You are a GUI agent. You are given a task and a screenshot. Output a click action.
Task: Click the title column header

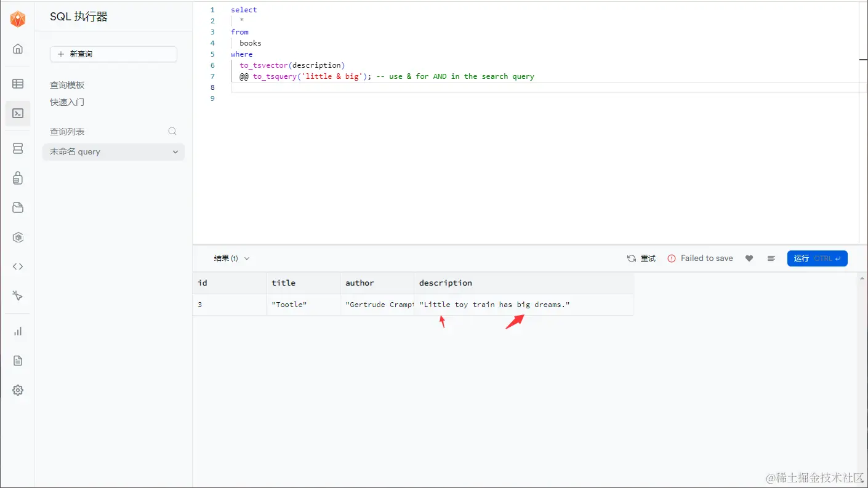tap(303, 283)
